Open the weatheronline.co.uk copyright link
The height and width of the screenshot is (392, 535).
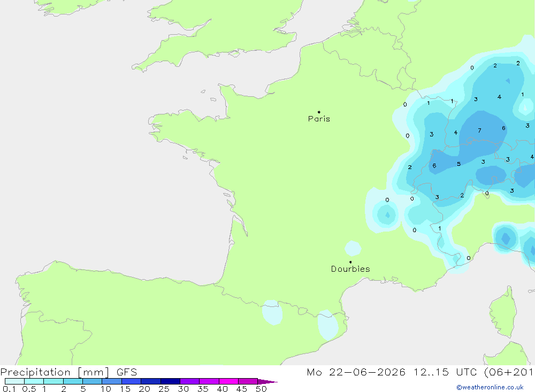coord(490,387)
